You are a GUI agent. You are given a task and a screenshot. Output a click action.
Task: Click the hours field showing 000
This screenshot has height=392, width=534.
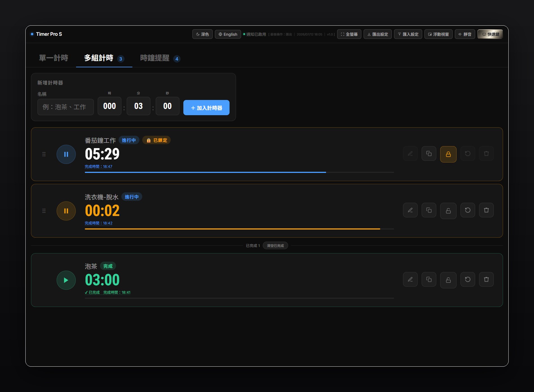pos(110,106)
